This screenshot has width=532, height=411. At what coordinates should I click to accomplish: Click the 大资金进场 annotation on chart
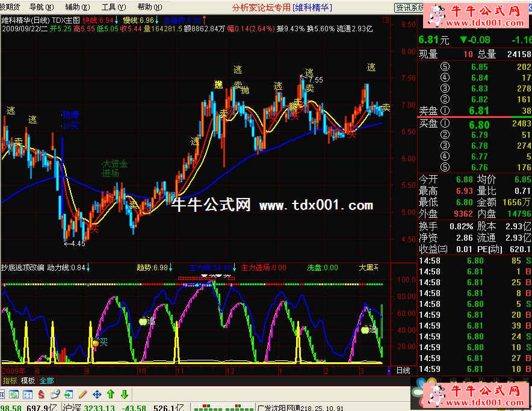[115, 168]
